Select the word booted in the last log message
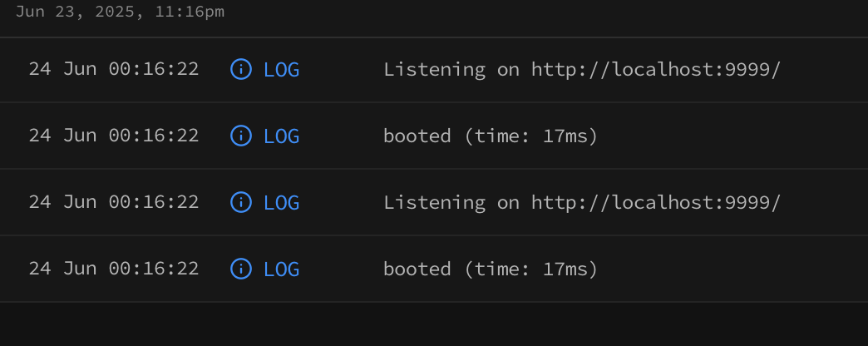 pyautogui.click(x=417, y=269)
